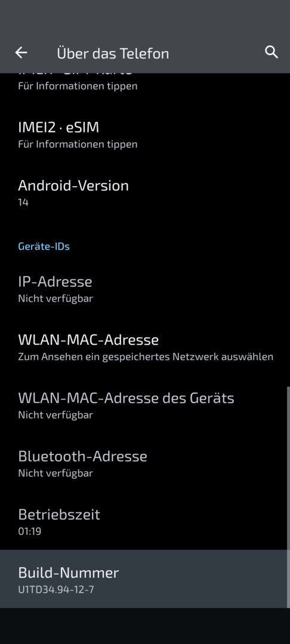Open search with the magnifier icon
The width and height of the screenshot is (290, 644).
point(272,52)
